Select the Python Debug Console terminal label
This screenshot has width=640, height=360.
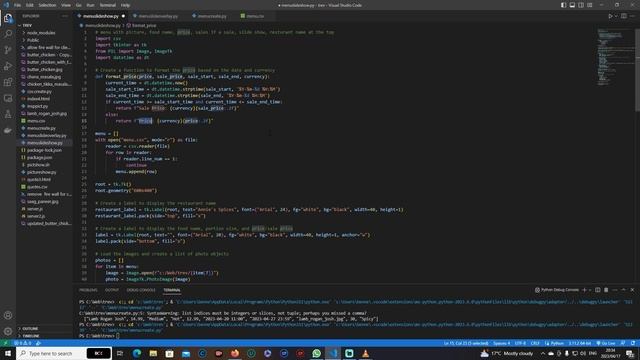(x=557, y=290)
